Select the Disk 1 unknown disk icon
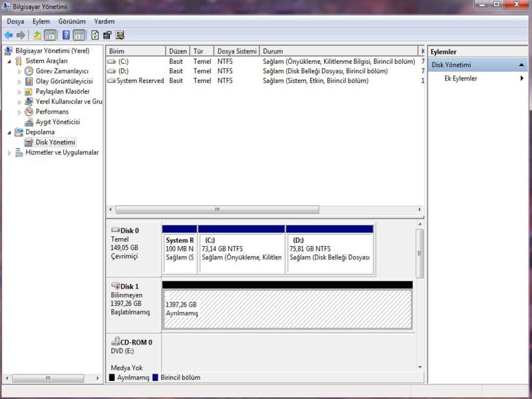 click(x=116, y=286)
